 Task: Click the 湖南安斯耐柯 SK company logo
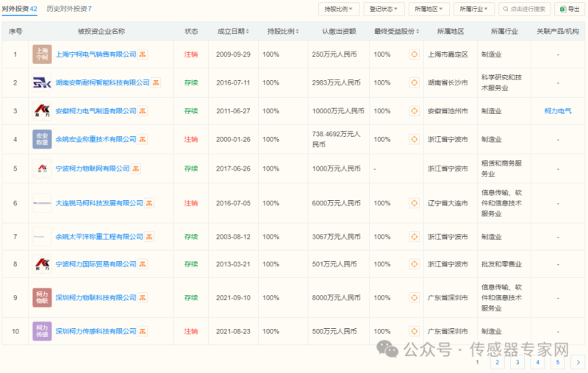coord(42,82)
